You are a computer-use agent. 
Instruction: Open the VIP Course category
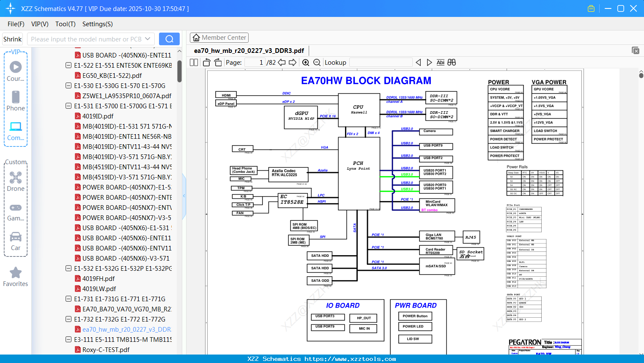coord(16,71)
